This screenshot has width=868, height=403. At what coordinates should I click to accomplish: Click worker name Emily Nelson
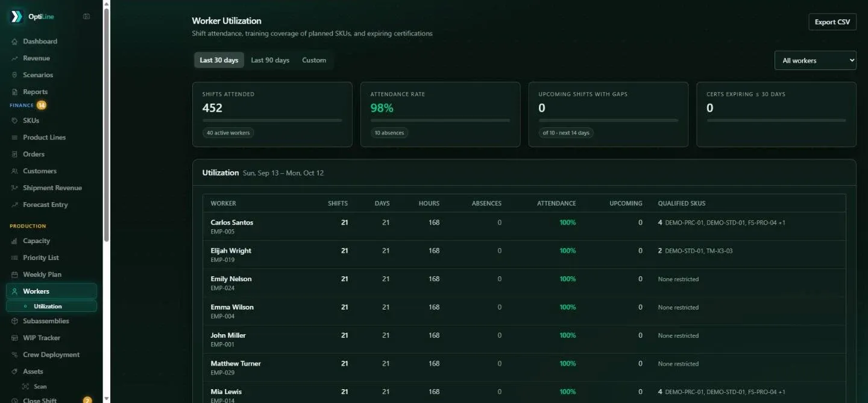(231, 279)
